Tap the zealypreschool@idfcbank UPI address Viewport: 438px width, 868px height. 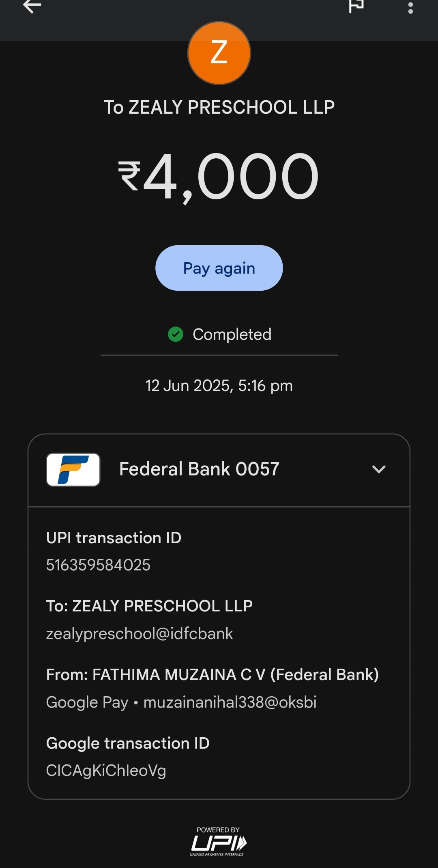(140, 634)
